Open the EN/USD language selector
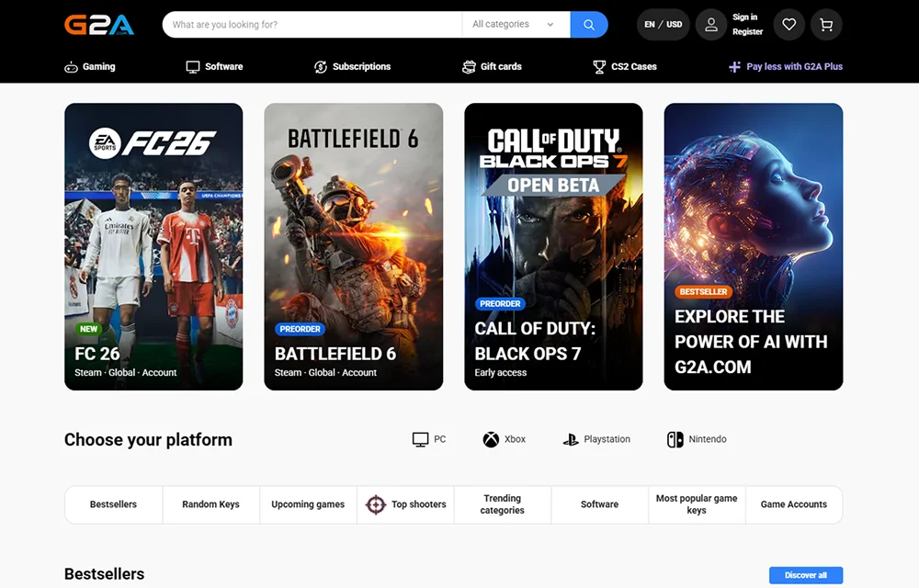 pos(662,24)
